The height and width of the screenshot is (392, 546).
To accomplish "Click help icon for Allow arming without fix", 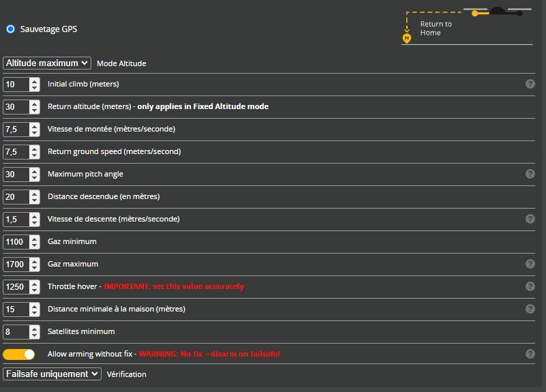I will (530, 354).
